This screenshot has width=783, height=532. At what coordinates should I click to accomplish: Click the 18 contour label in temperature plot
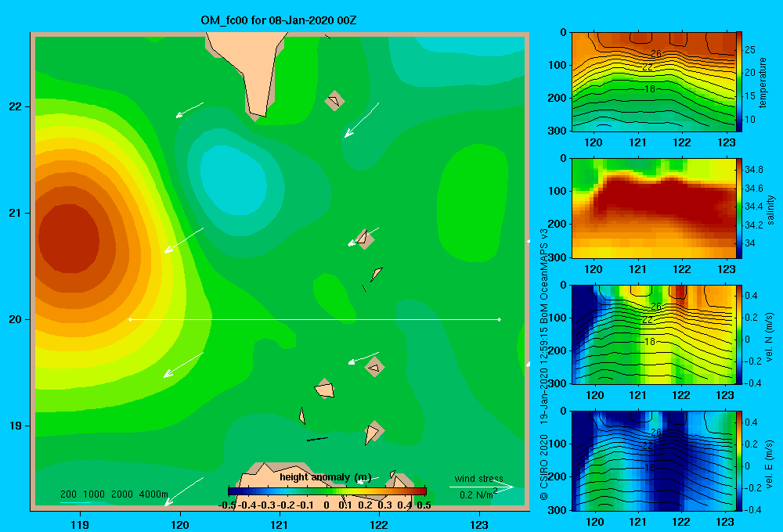point(649,89)
